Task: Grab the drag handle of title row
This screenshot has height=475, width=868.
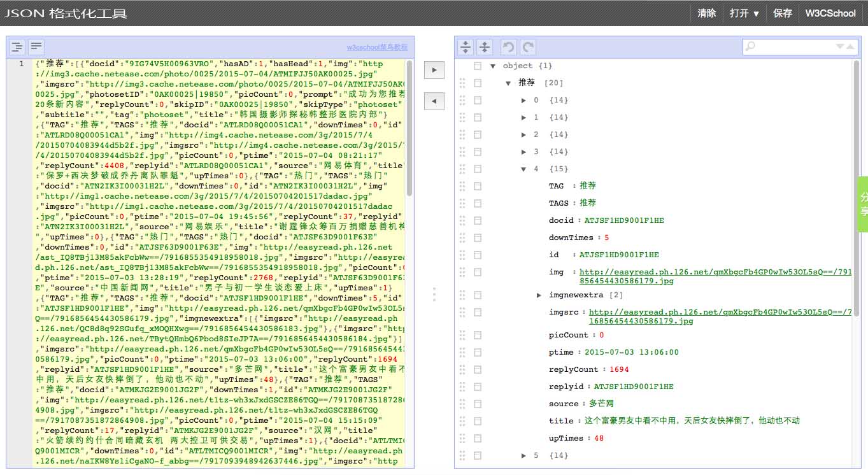Action: click(x=462, y=421)
